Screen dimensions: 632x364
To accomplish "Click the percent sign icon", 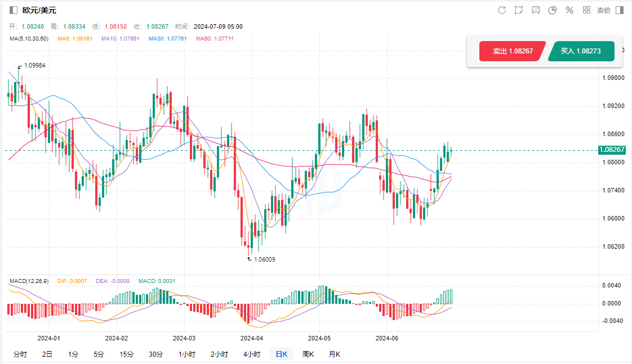I will [569, 10].
